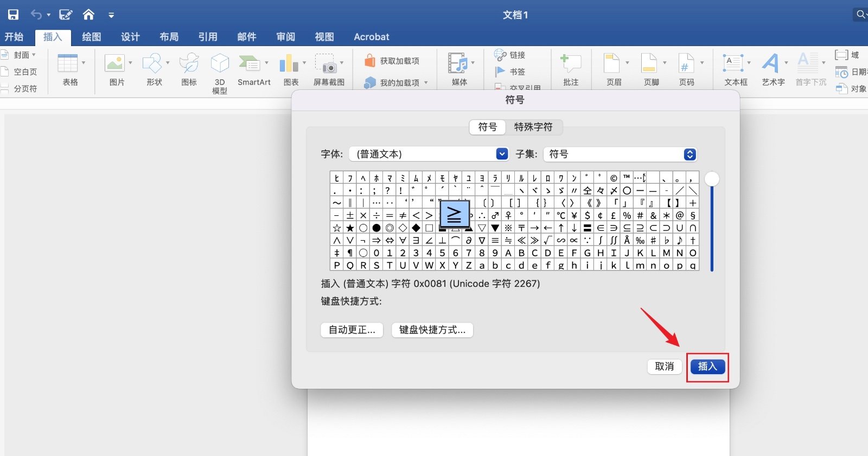Switch to the 邮件 ribbon tab
This screenshot has height=456, width=868.
tap(247, 37)
